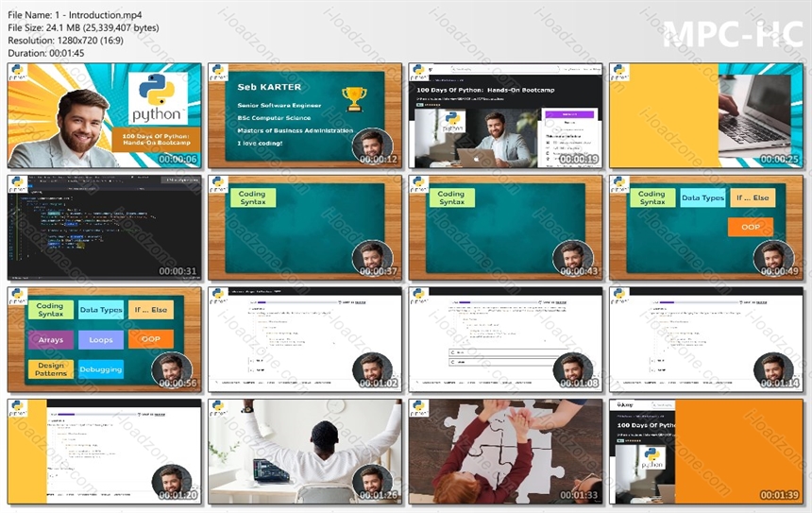The image size is (812, 513).
Task: Click the 'Coding Syntax' box in the 00:00:37 frame
Action: click(x=253, y=197)
